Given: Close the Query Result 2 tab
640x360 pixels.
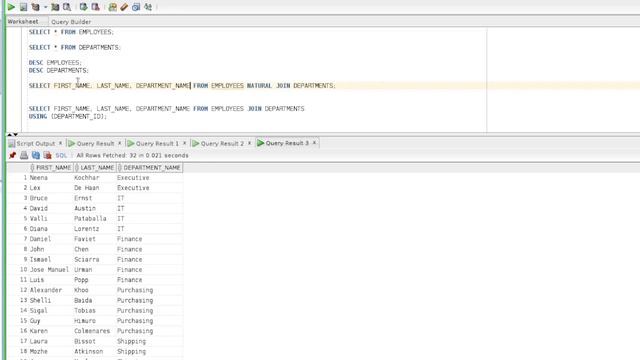Looking at the screenshot, I should pyautogui.click(x=249, y=143).
